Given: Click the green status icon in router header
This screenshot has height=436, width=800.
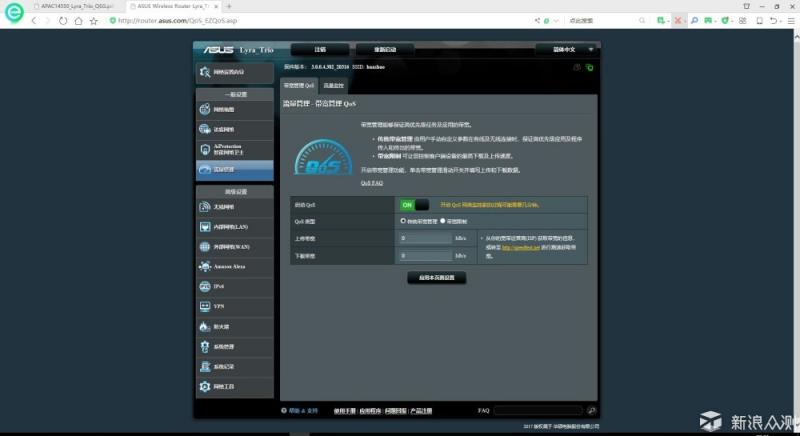Looking at the screenshot, I should [589, 67].
